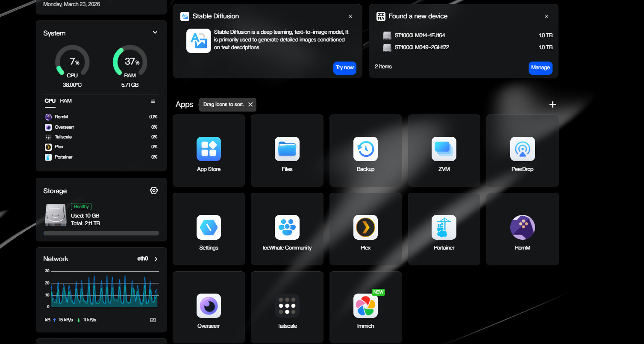Open the Tailscale app

[x=287, y=306]
